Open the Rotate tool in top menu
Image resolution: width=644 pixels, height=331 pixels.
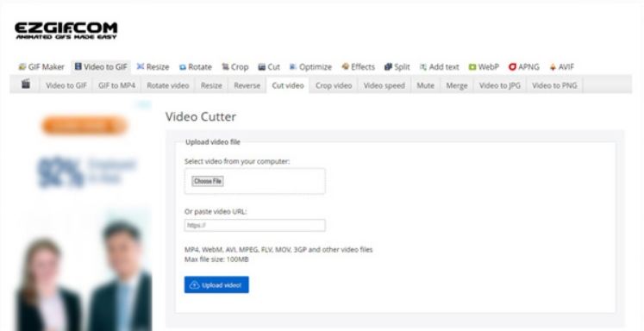point(196,67)
